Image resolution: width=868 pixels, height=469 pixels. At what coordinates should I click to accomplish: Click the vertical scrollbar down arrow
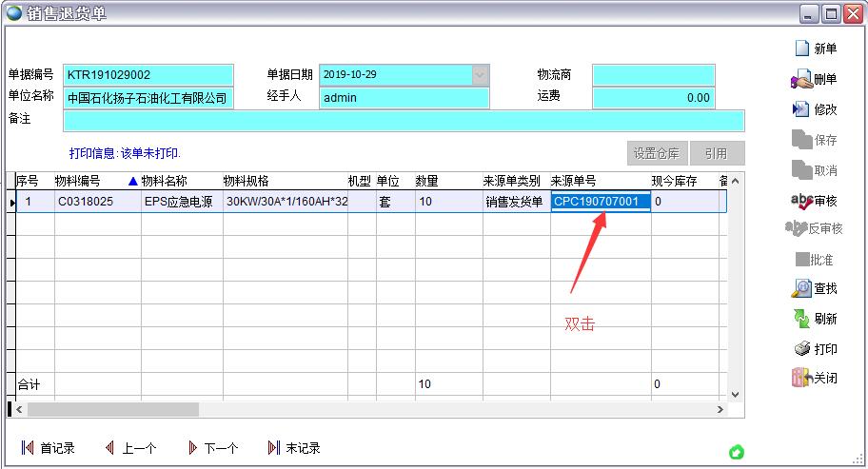pyautogui.click(x=735, y=394)
